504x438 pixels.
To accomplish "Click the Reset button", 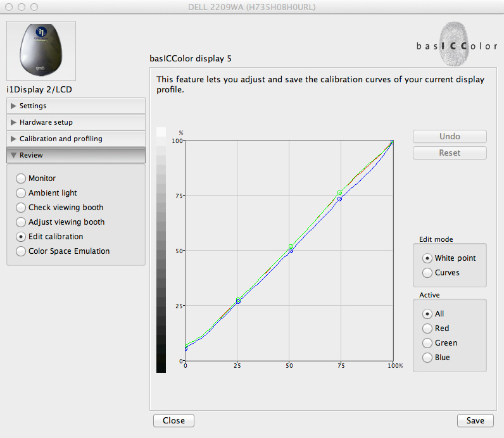I will (x=450, y=153).
